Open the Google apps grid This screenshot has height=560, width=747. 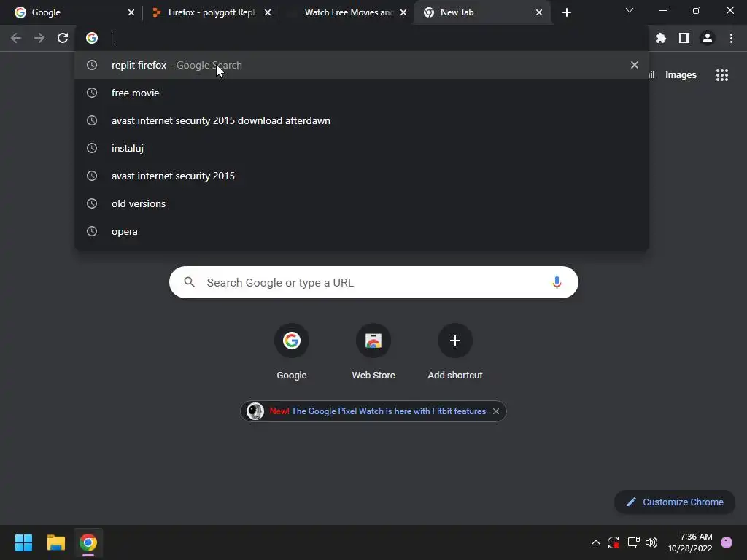(x=722, y=75)
